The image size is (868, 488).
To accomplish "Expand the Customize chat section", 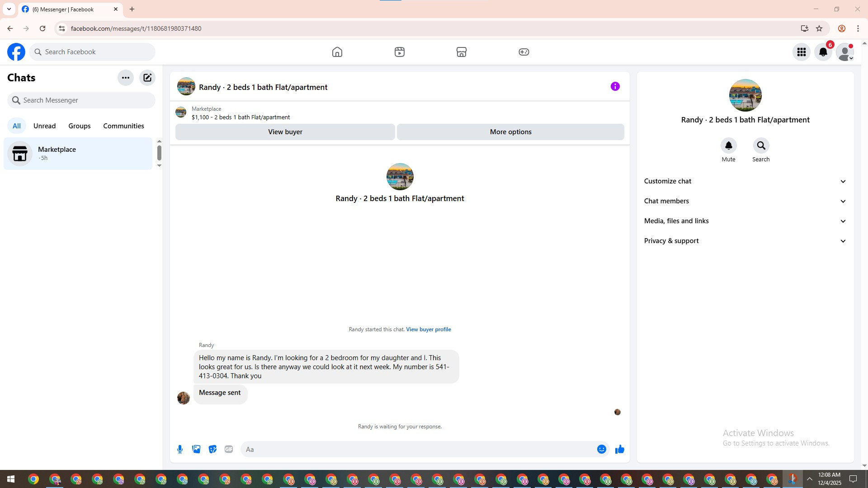I will pos(745,181).
